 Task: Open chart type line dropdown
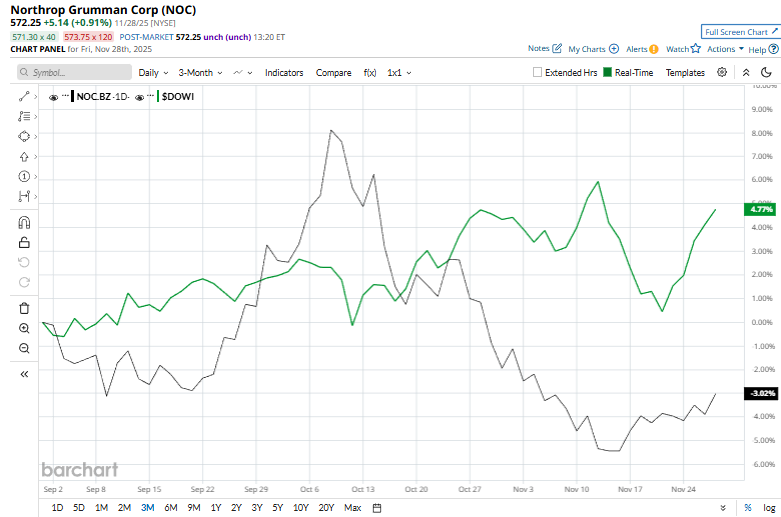click(243, 73)
